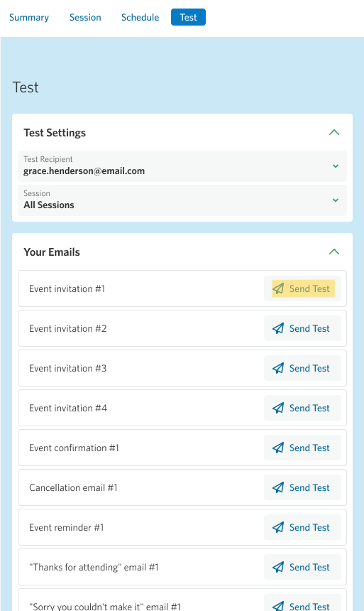Viewport: 364px width, 611px height.
Task: Select the Cancellation email #1 row label
Action: (73, 487)
